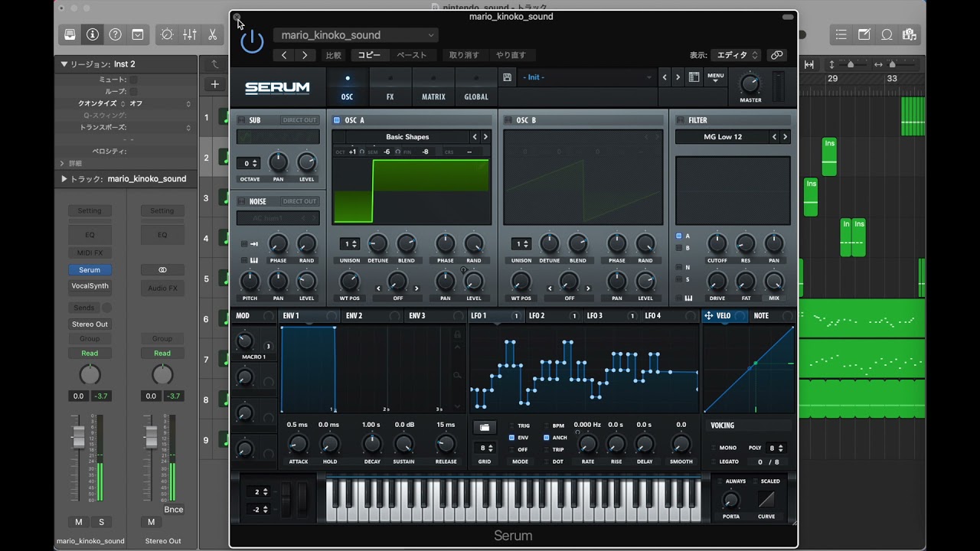Click the ENV 1 ATTACK knob

click(298, 444)
